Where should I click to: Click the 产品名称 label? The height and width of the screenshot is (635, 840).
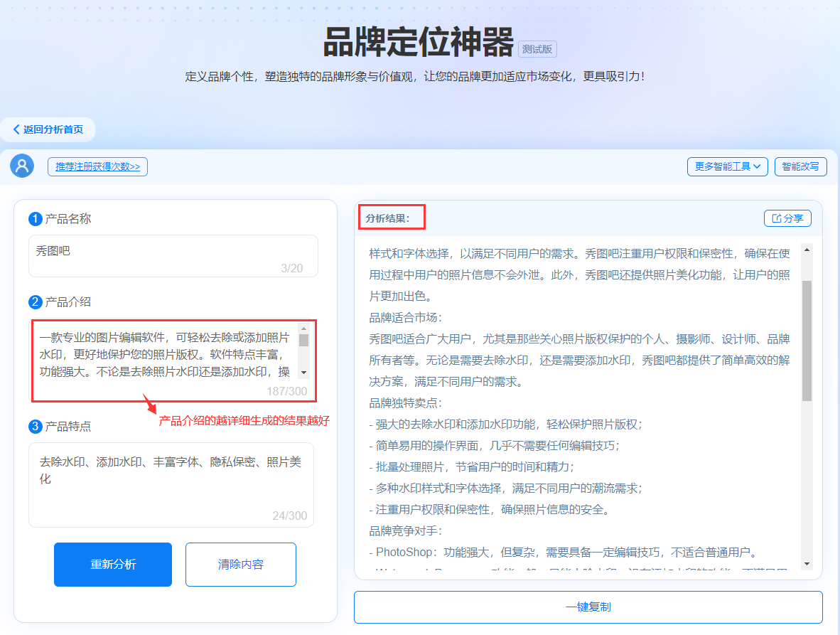68,218
